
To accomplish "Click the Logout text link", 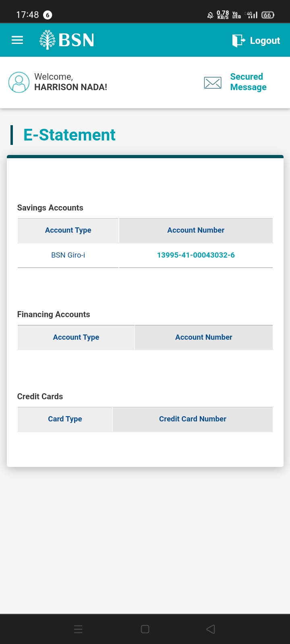I will click(x=265, y=41).
